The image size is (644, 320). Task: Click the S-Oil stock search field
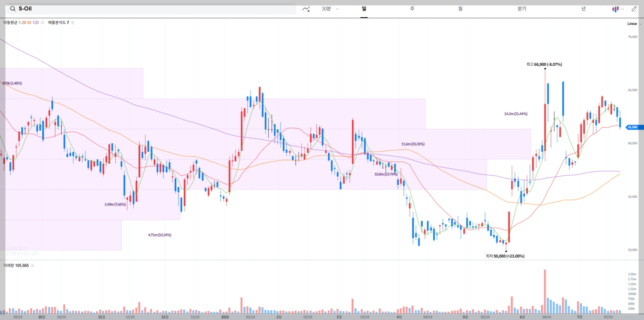click(x=151, y=9)
